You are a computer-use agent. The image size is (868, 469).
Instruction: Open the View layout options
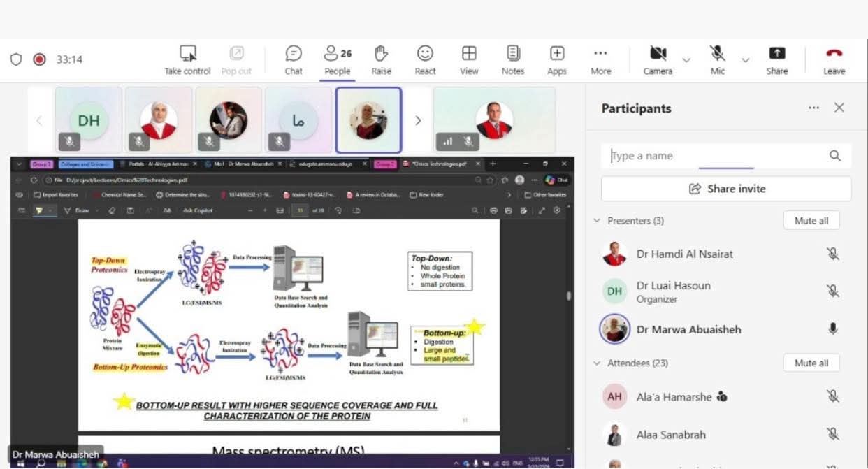click(x=469, y=55)
